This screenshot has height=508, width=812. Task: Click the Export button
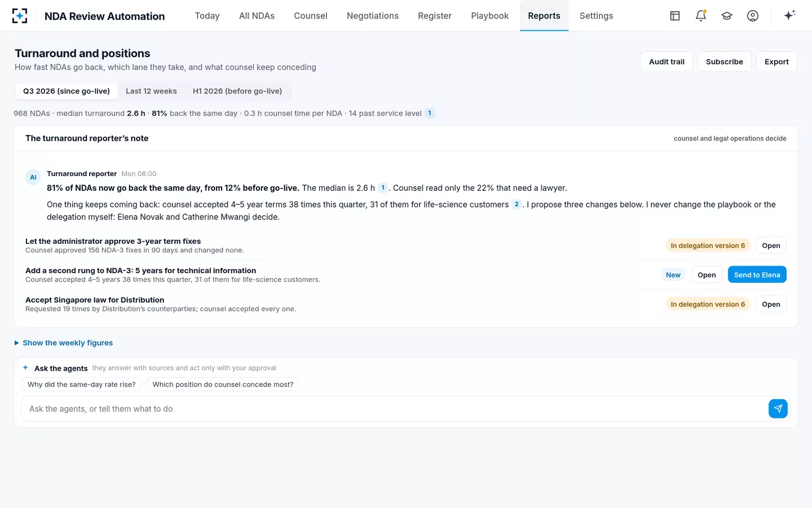(x=776, y=62)
